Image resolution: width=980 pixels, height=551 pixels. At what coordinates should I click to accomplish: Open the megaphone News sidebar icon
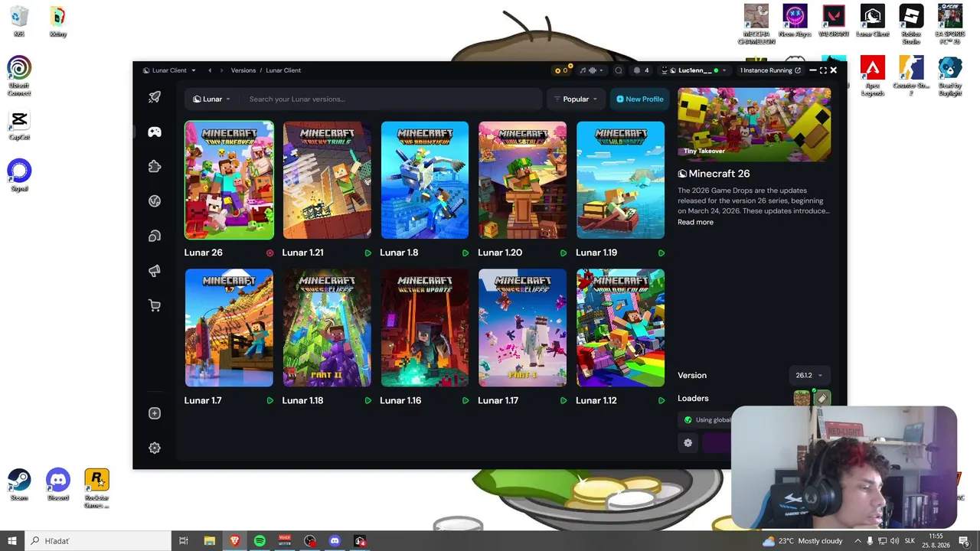(155, 271)
